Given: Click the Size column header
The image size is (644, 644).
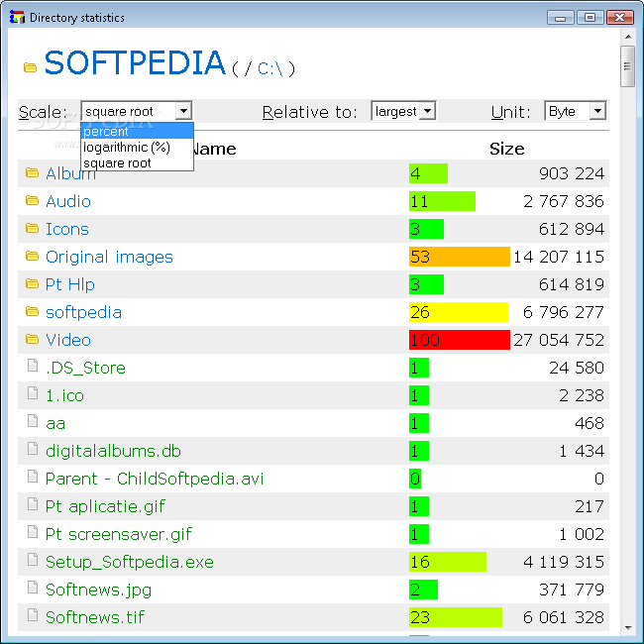Looking at the screenshot, I should pyautogui.click(x=506, y=149).
